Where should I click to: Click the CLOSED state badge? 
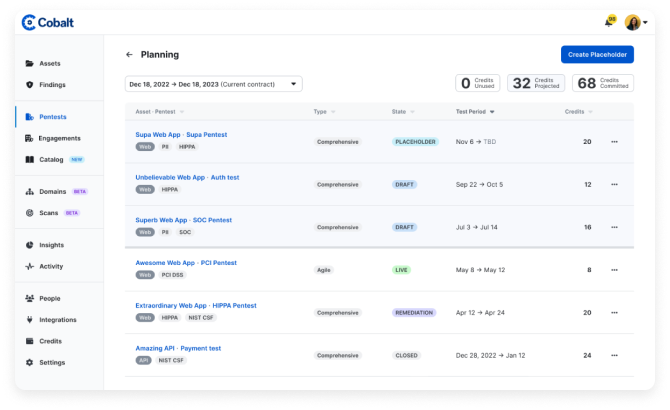click(x=406, y=355)
